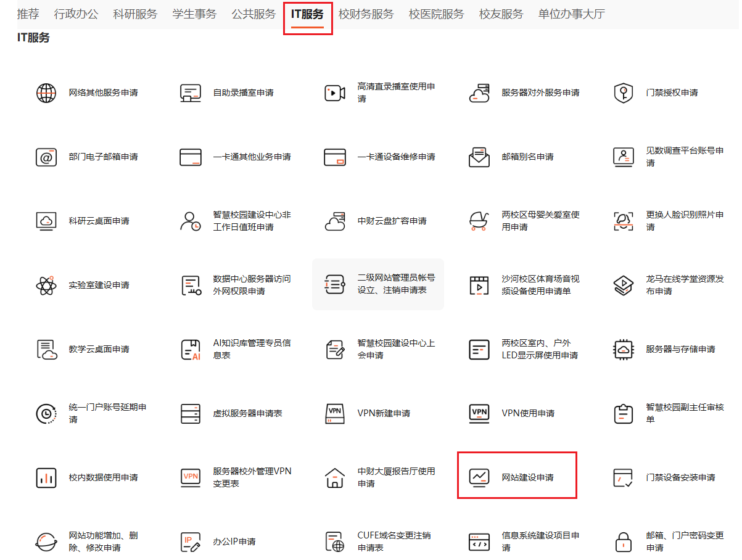The height and width of the screenshot is (560, 742).
Task: Click the 虚拟服务器申请表 link
Action: [247, 413]
